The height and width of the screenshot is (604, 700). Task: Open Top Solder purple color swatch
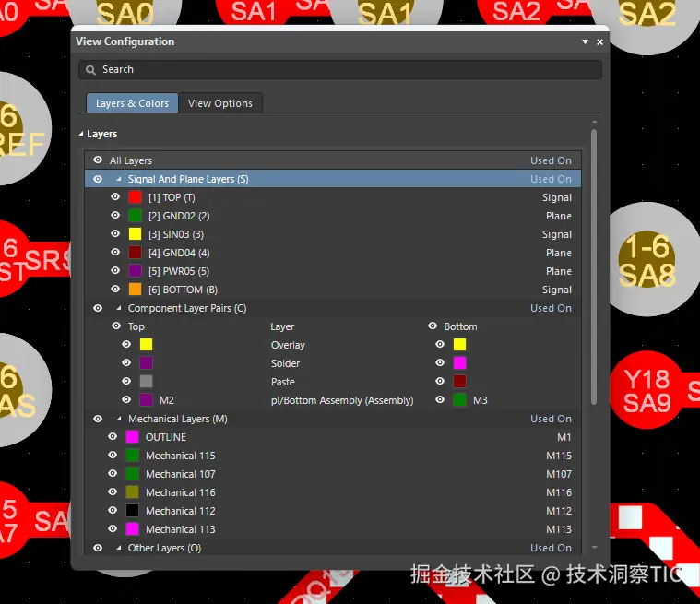point(146,363)
